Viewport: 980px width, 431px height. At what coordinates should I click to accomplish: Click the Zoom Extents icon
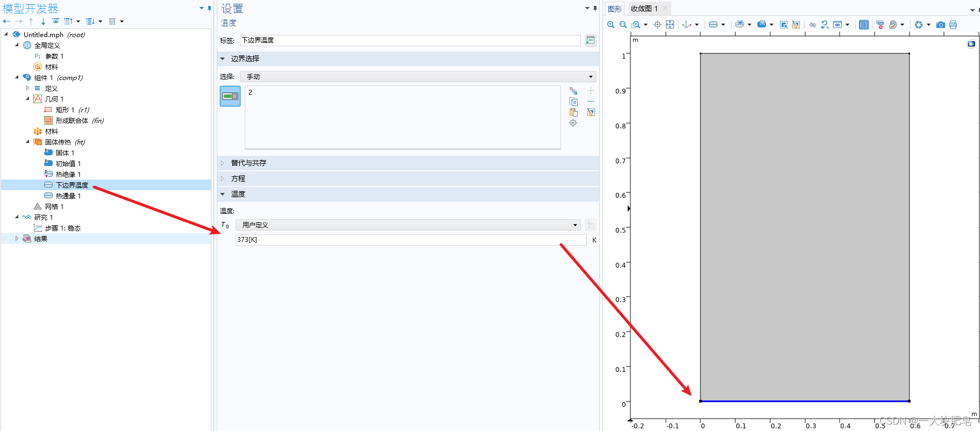(670, 25)
